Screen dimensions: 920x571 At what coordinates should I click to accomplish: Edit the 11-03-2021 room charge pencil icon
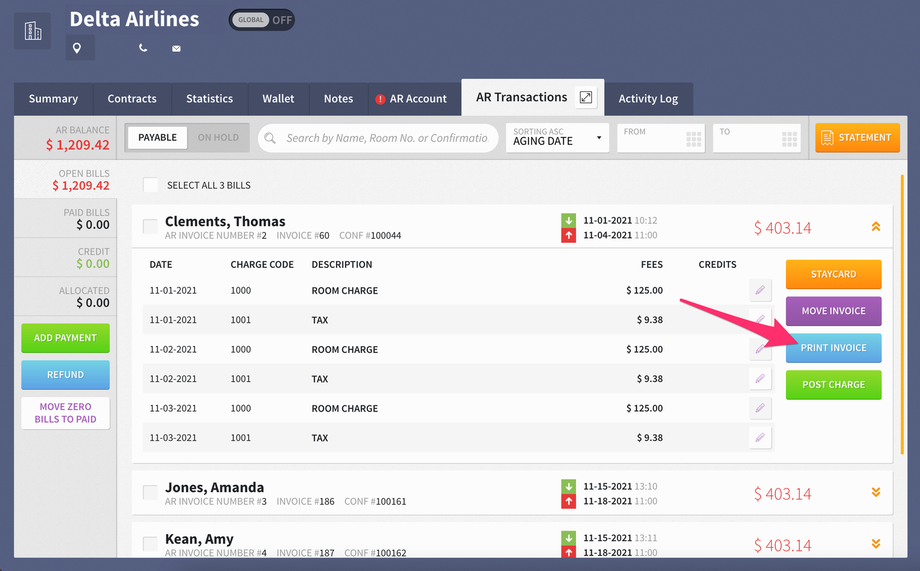pyautogui.click(x=760, y=408)
